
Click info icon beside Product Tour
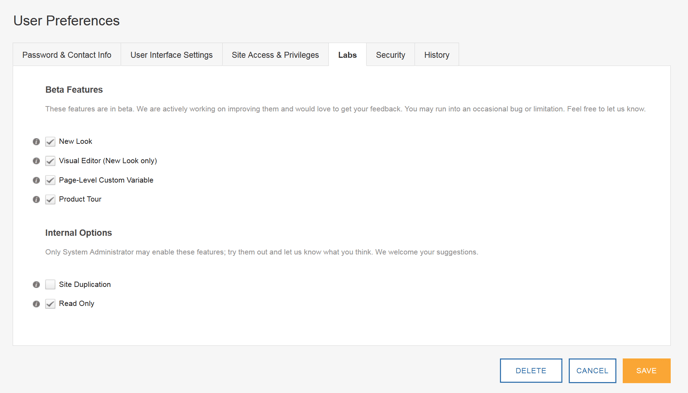(36, 200)
